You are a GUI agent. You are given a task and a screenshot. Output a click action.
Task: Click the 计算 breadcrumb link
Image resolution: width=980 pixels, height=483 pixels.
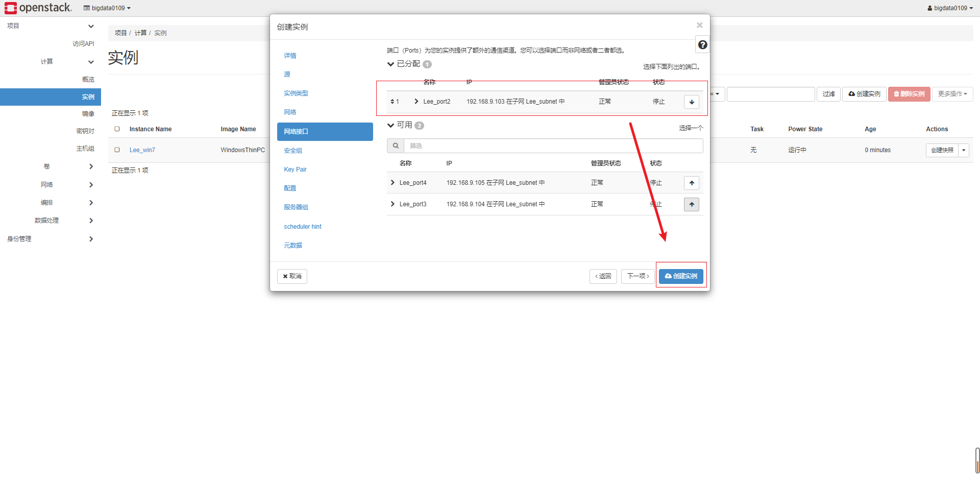140,33
